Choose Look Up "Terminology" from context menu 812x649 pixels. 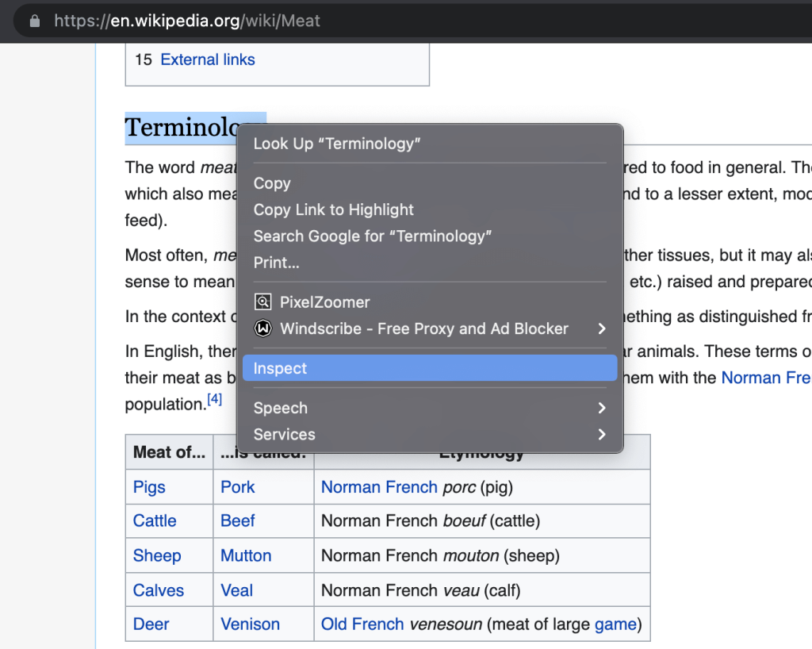pos(429,144)
